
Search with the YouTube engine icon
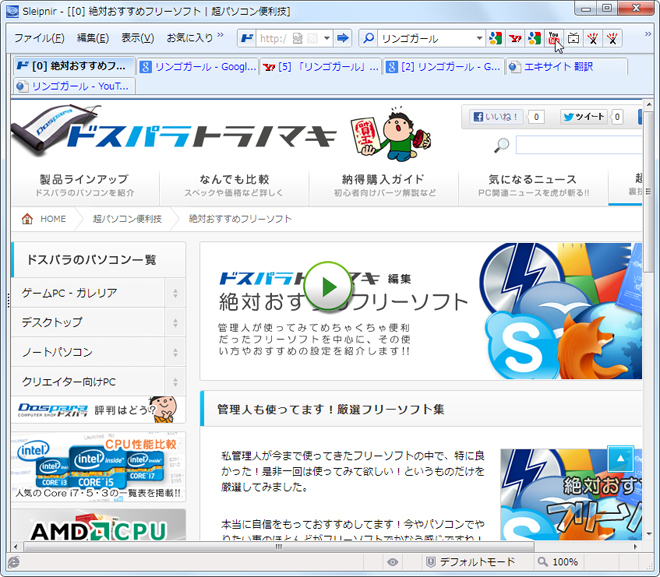(554, 39)
